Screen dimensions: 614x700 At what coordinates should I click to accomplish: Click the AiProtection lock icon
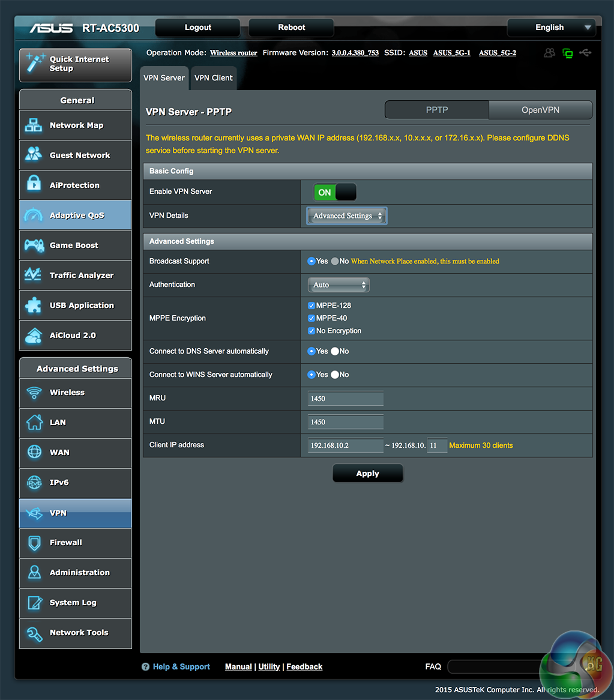point(34,184)
